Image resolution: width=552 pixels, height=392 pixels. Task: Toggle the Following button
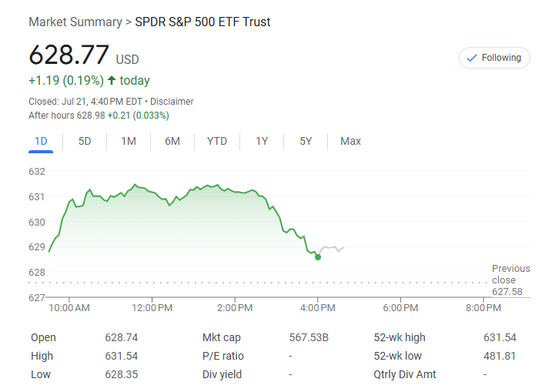493,58
